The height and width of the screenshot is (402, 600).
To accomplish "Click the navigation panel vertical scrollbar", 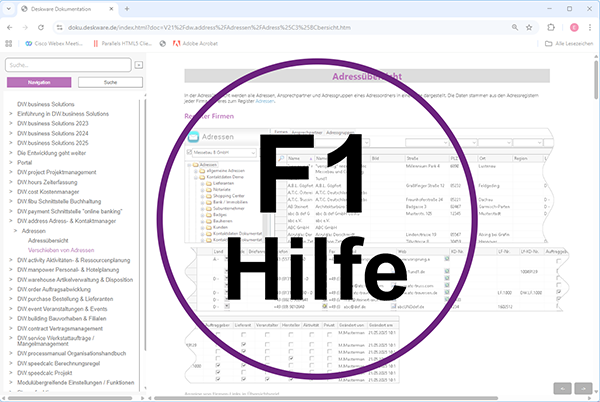I will pos(145,226).
